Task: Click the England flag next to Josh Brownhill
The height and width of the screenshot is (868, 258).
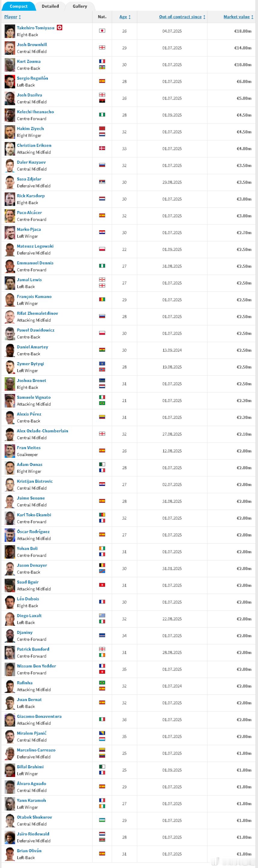Action: click(102, 47)
